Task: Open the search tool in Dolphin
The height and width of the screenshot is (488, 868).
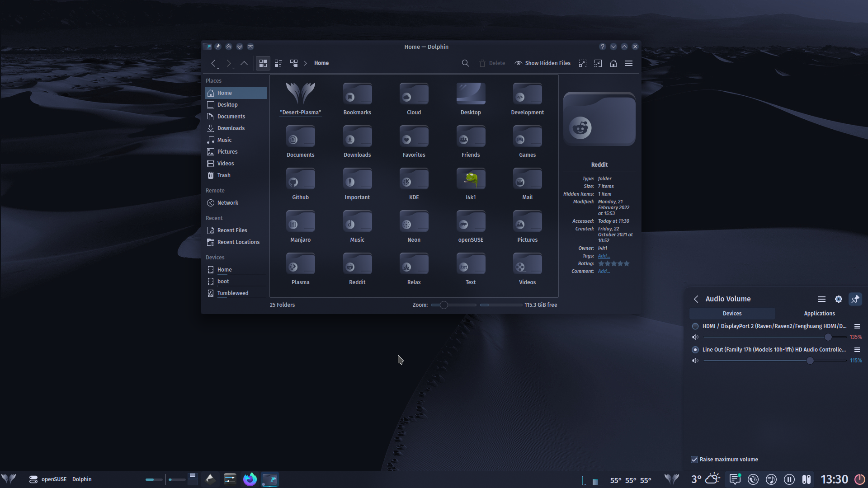Action: 465,63
